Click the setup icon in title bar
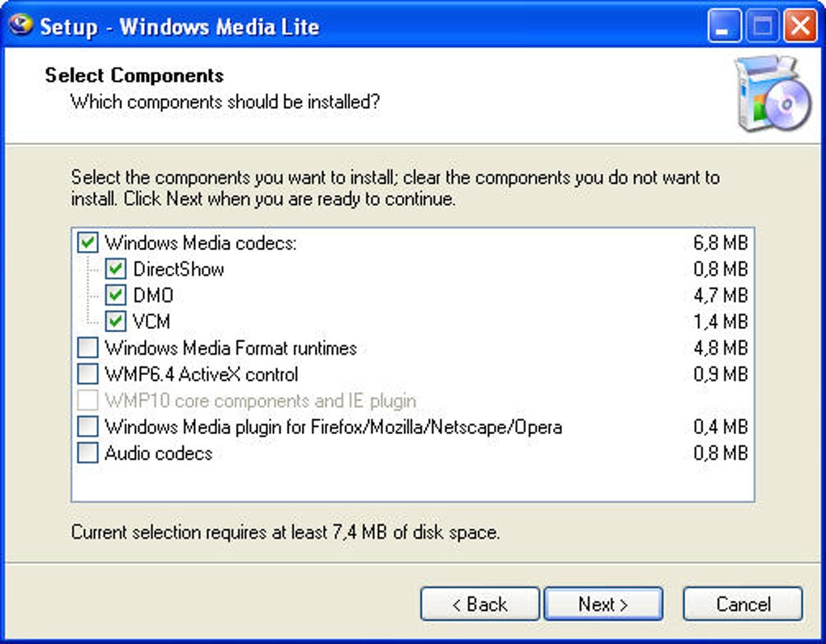Screen dimensions: 826x644 pos(19,25)
